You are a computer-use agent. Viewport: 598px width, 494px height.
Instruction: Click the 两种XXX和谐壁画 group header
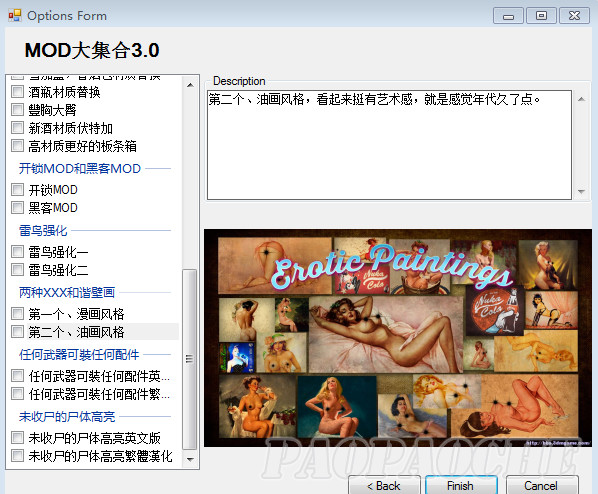click(x=67, y=293)
